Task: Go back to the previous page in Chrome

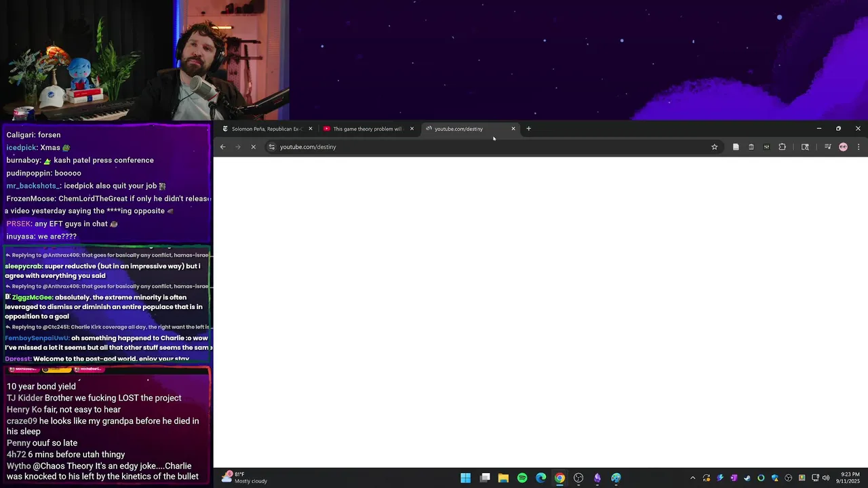Action: (x=222, y=147)
